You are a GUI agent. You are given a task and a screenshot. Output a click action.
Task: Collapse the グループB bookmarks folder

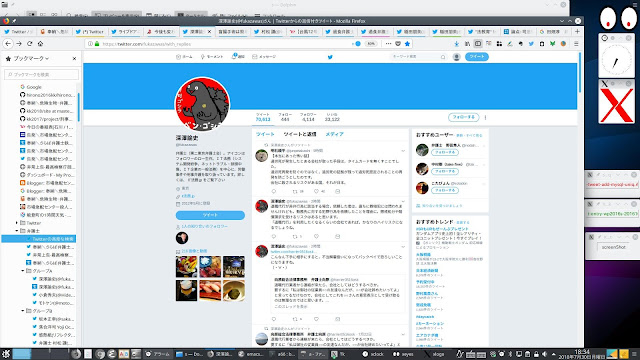[x=23, y=311]
